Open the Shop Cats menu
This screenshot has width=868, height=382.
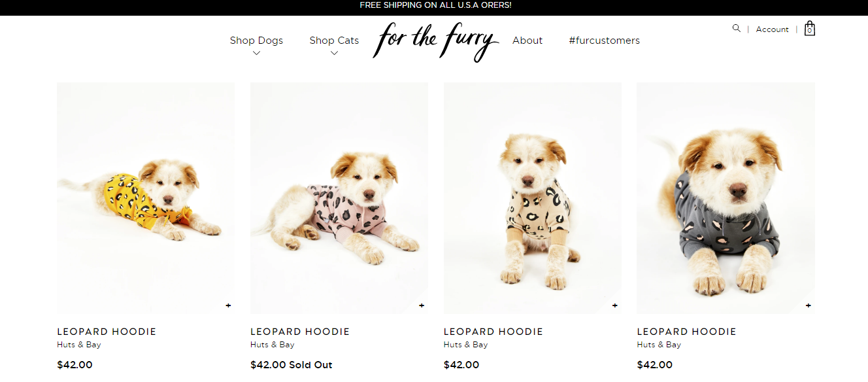pyautogui.click(x=334, y=41)
